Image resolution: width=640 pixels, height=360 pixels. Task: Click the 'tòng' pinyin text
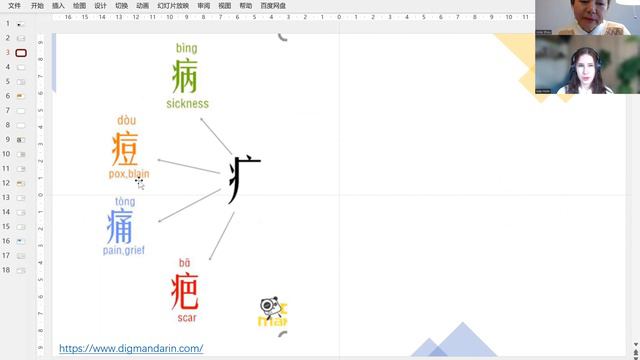(x=125, y=201)
